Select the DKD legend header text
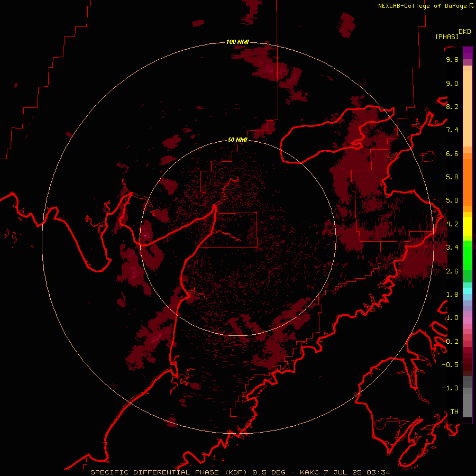The image size is (476, 476). pos(465,32)
